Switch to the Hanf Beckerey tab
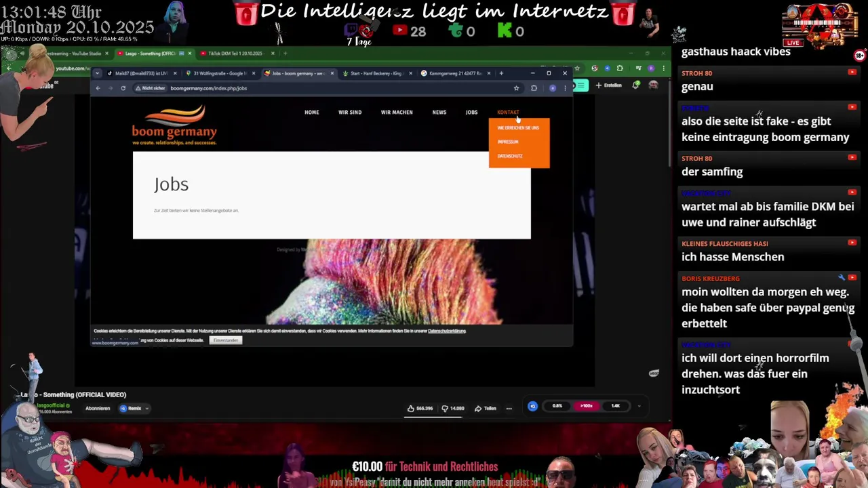Screen dimensions: 868x488 376,73
